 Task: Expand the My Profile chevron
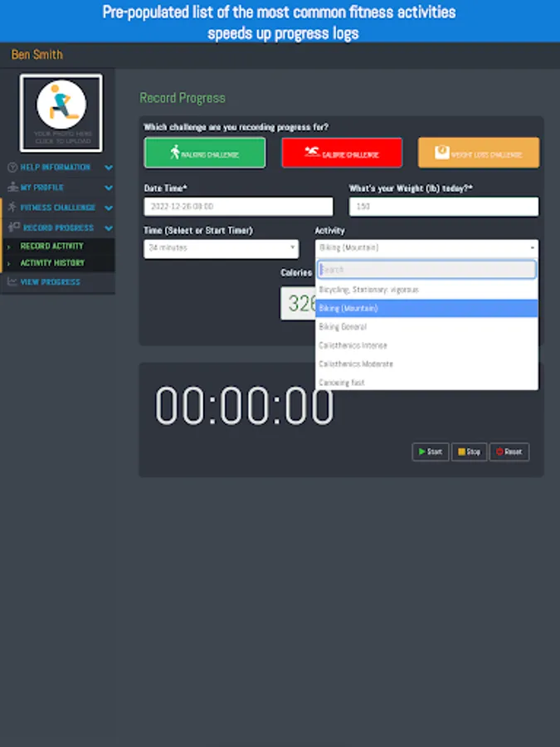109,188
